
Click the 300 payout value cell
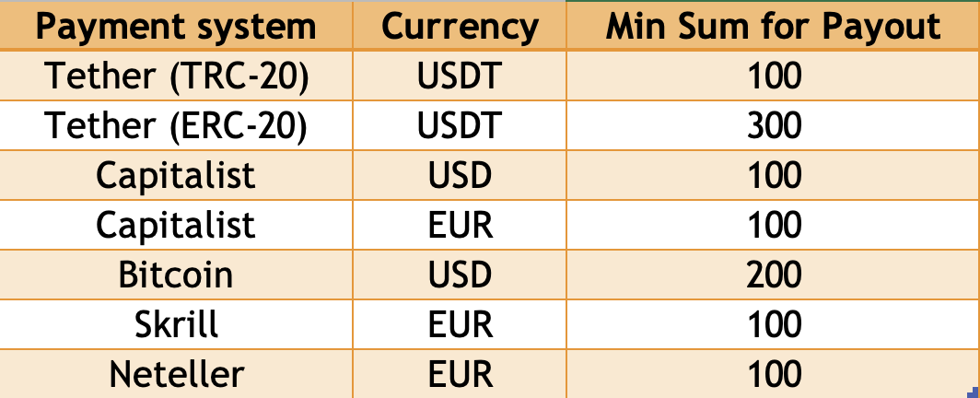click(x=773, y=125)
